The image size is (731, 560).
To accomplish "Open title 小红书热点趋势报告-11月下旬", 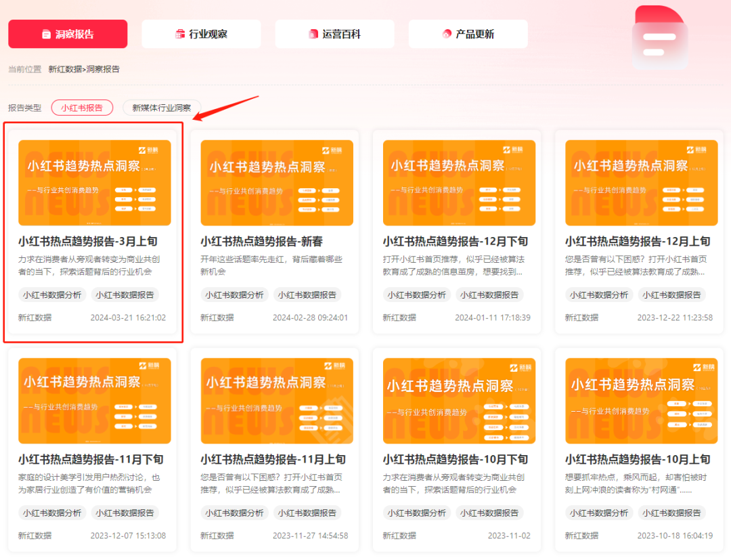I will pos(91,460).
